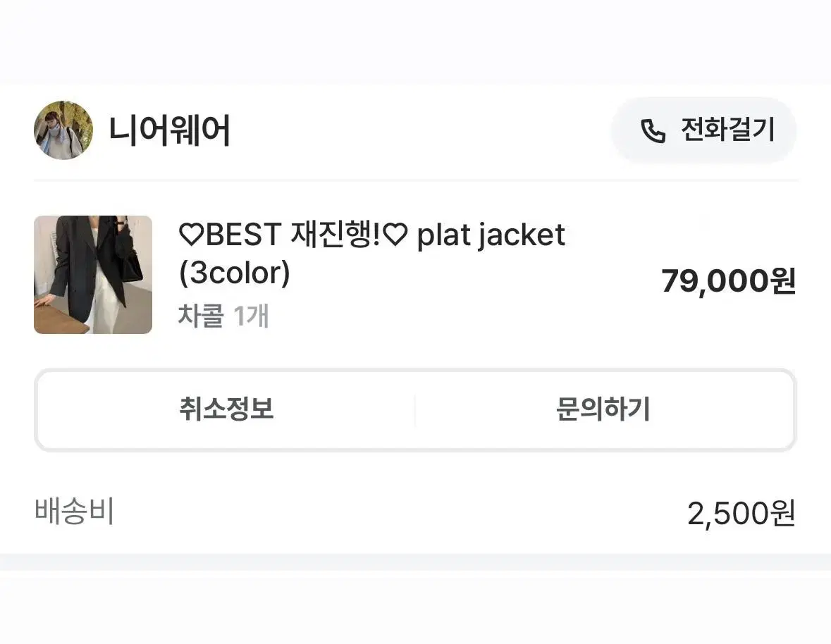Click the 1개 quantity label

pos(251,316)
